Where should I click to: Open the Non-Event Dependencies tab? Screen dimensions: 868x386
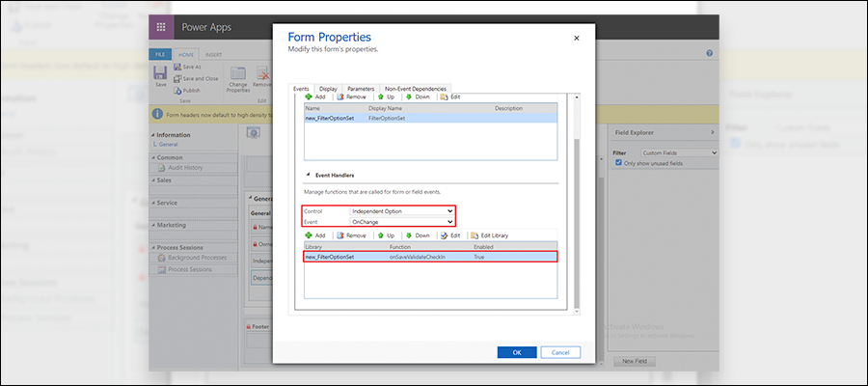pyautogui.click(x=416, y=89)
